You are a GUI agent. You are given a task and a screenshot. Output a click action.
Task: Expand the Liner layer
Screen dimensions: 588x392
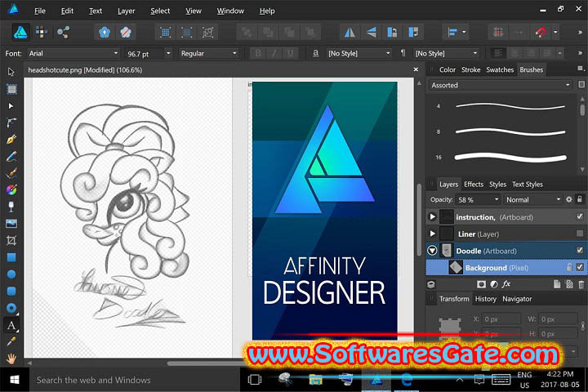click(x=432, y=234)
